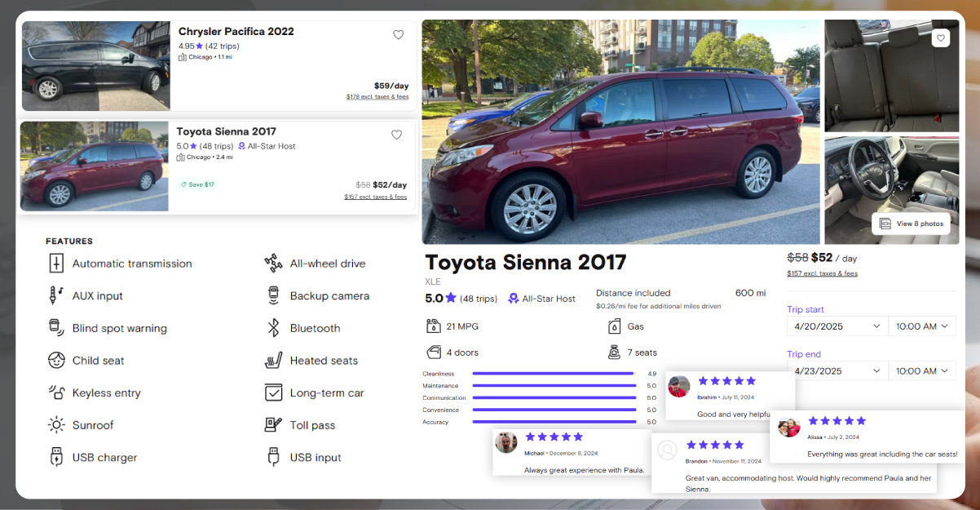Screen dimensions: 980x510
Task: Expand the Trip start time 10:00 AM dropdown
Action: tap(921, 326)
